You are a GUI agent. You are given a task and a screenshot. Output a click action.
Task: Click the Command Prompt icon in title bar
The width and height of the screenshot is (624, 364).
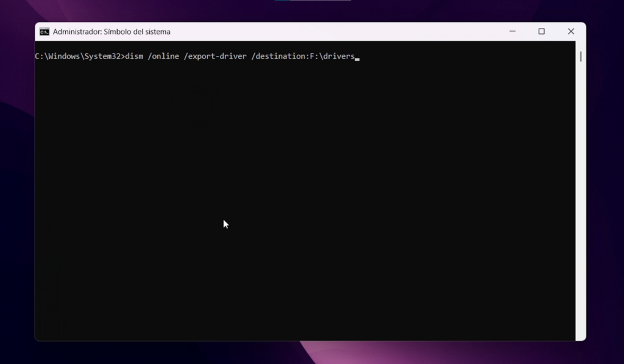click(x=44, y=32)
